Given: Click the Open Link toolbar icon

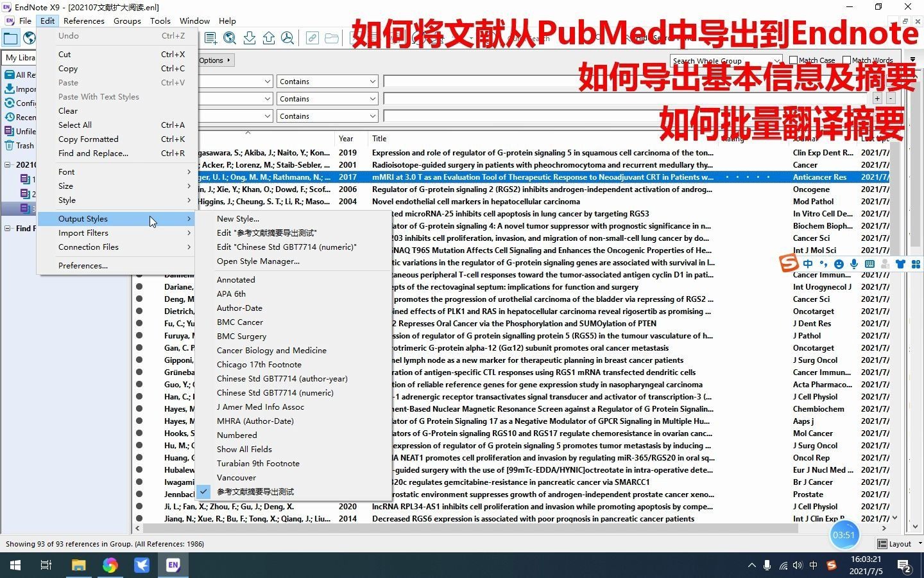Looking at the screenshot, I should click(x=312, y=39).
